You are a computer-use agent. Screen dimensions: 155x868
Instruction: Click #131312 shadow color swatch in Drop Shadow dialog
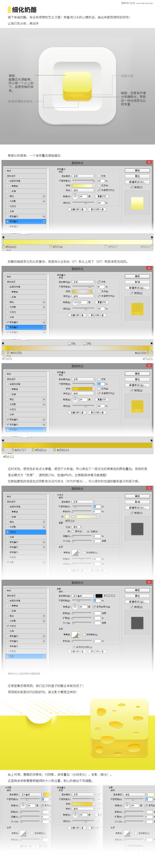(x=99, y=596)
